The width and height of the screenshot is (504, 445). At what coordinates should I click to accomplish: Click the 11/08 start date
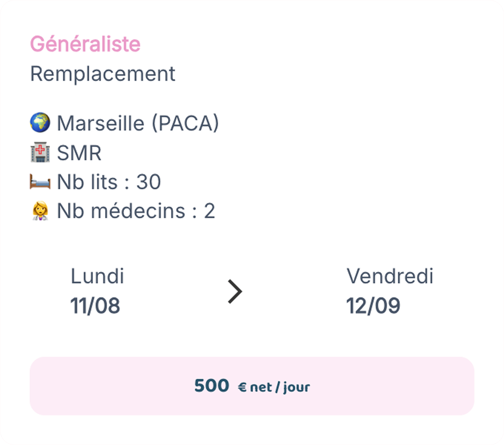coord(95,306)
